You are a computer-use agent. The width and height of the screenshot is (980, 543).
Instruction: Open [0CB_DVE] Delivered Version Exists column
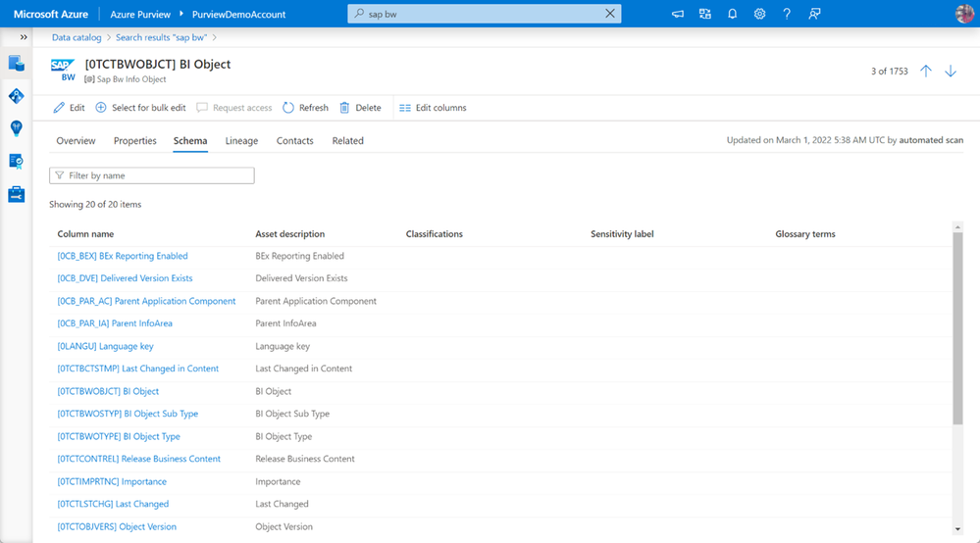pyautogui.click(x=125, y=278)
